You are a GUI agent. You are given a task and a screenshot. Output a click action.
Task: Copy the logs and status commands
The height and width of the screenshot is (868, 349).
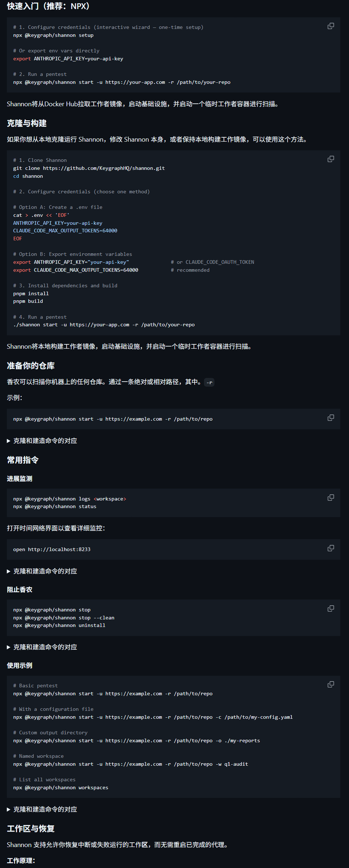click(330, 498)
